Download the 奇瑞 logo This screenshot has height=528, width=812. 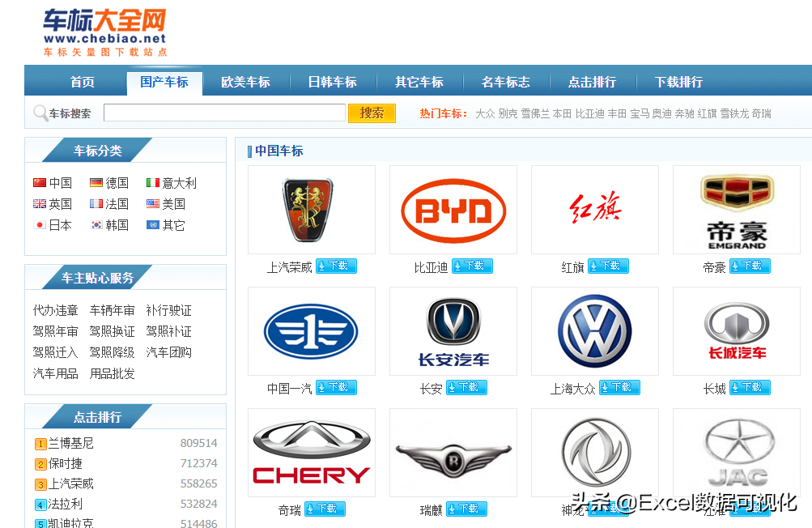[x=325, y=509]
